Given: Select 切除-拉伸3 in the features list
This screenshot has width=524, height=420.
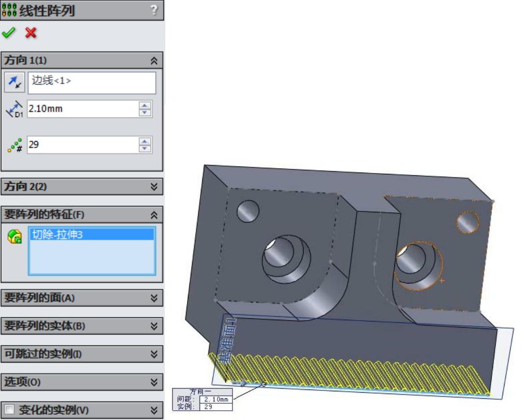Looking at the screenshot, I should (x=92, y=235).
